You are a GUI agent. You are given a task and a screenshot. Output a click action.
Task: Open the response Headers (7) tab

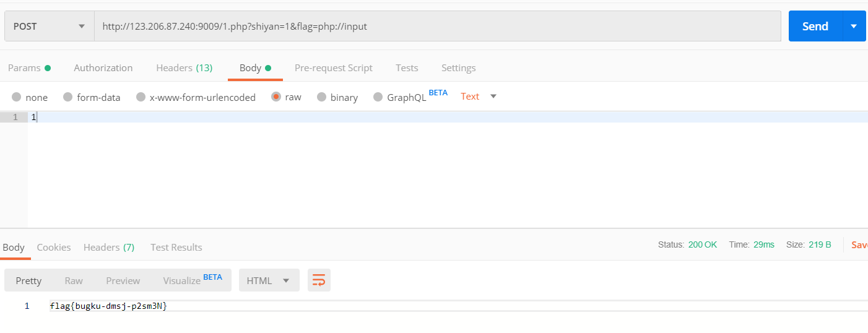tap(109, 248)
